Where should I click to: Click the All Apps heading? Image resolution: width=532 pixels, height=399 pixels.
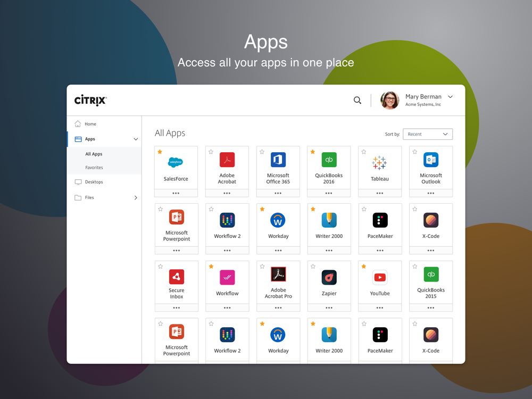pyautogui.click(x=170, y=133)
